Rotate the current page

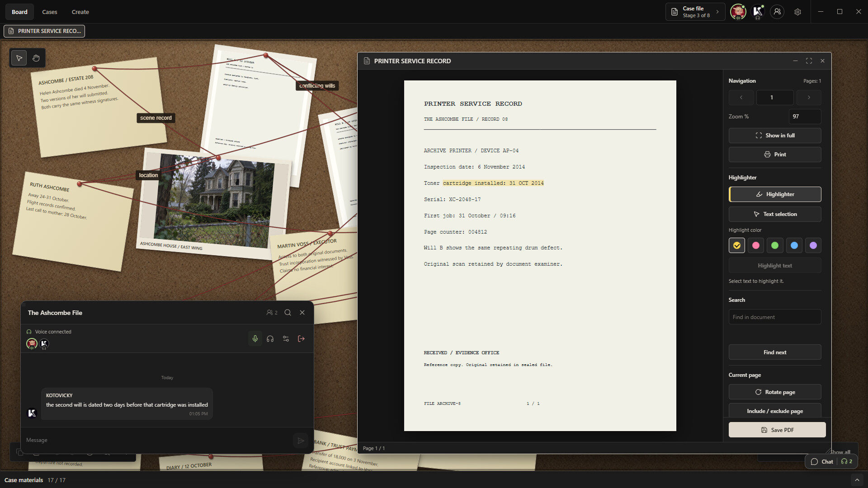tap(775, 392)
